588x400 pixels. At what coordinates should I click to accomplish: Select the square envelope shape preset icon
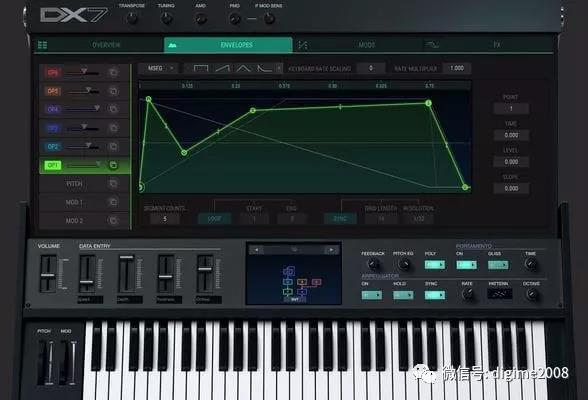(201, 68)
